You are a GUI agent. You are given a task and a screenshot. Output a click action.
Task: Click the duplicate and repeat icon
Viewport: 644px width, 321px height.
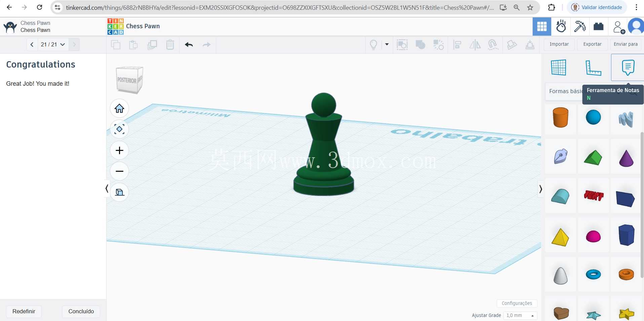coord(152,45)
